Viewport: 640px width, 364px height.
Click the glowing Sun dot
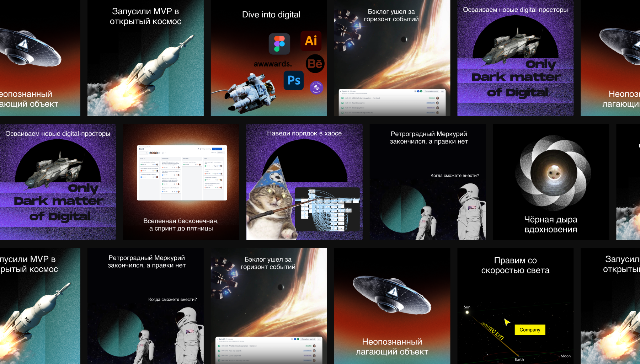467,312
